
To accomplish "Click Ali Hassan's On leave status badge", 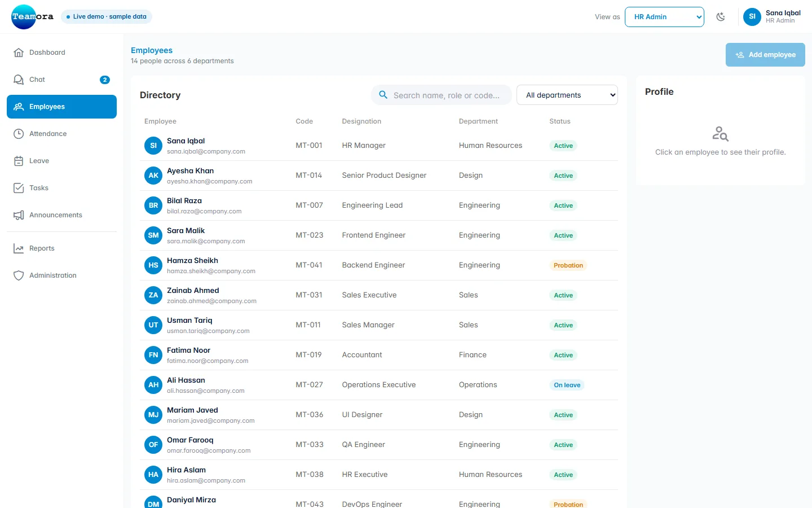I will pyautogui.click(x=567, y=385).
